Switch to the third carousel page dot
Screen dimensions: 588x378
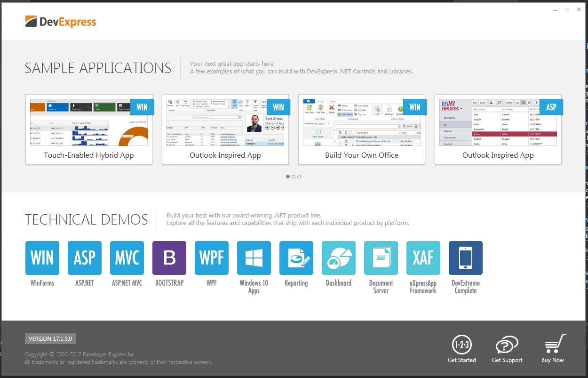point(299,177)
